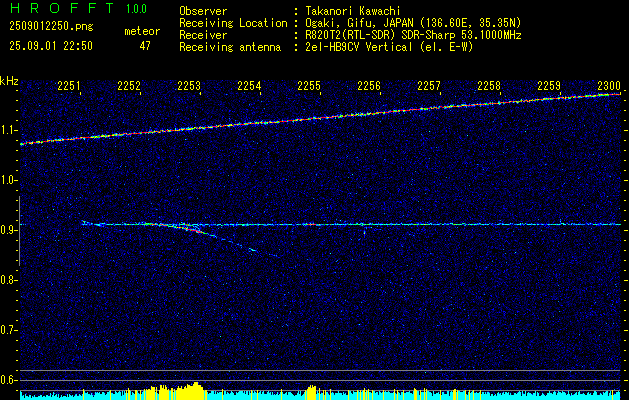Click the 'meteor' counter label

click(x=142, y=31)
